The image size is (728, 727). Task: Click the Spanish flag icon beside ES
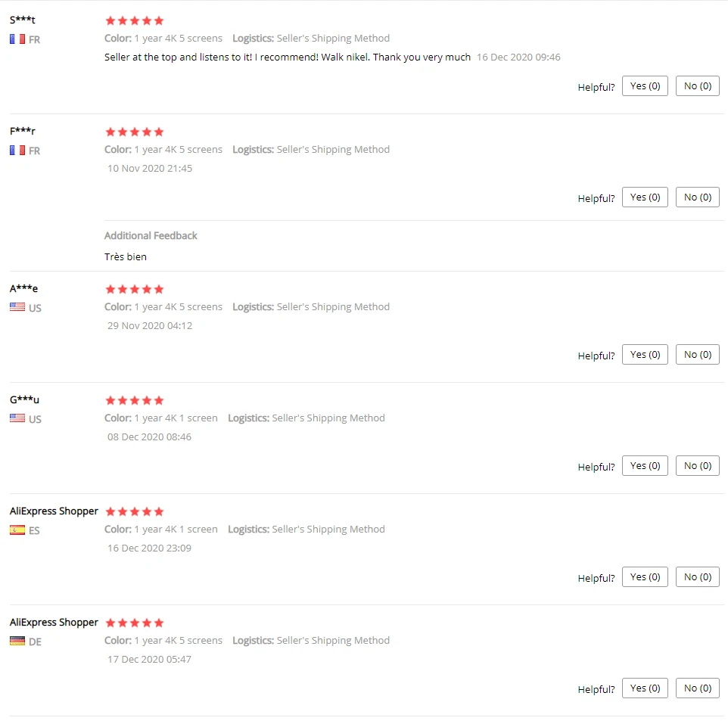[17, 530]
